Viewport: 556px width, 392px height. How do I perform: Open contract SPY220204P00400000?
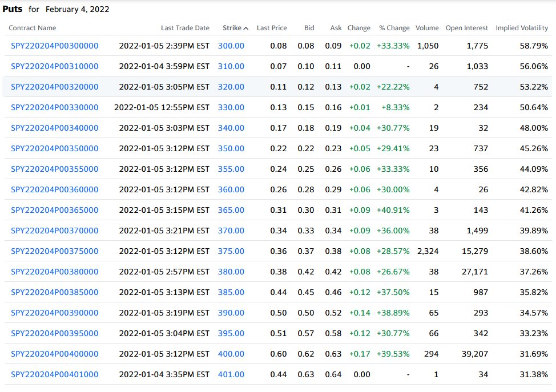pos(55,354)
